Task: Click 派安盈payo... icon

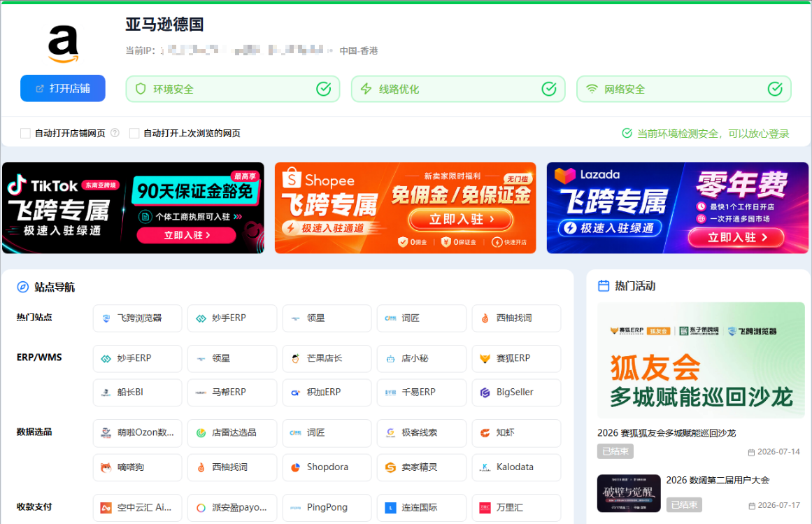Action: [201, 508]
